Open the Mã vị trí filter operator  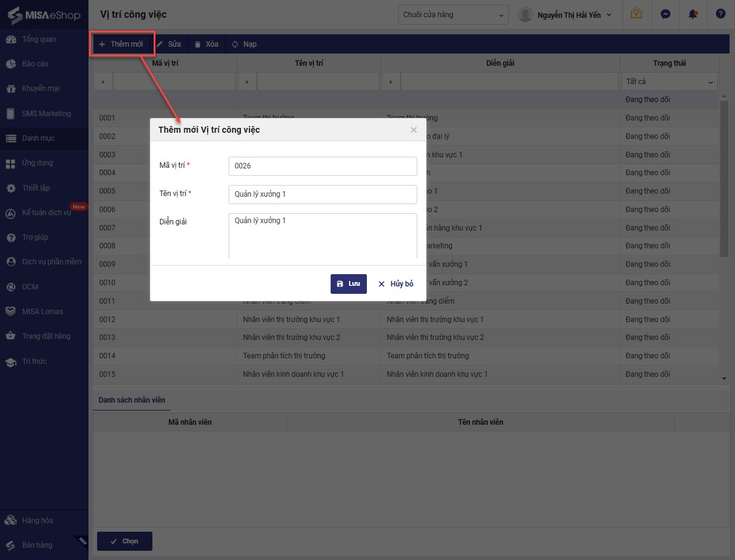pos(103,82)
